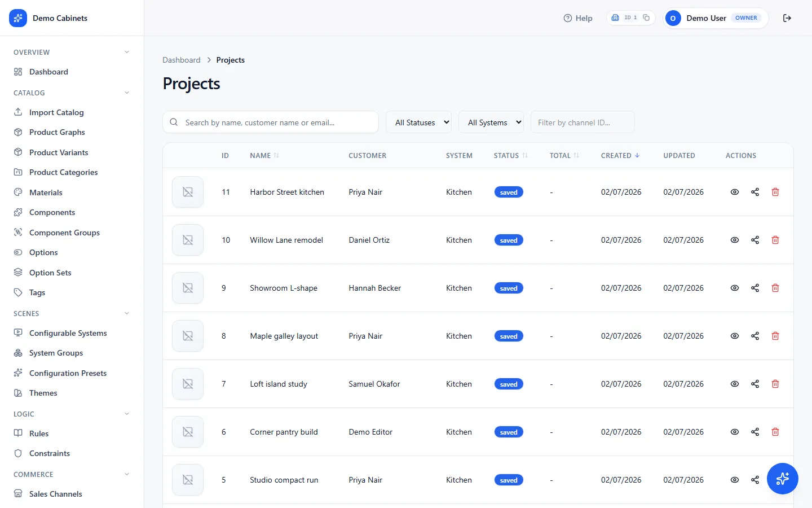The width and height of the screenshot is (812, 508).
Task: Click the project search field
Action: tap(271, 122)
